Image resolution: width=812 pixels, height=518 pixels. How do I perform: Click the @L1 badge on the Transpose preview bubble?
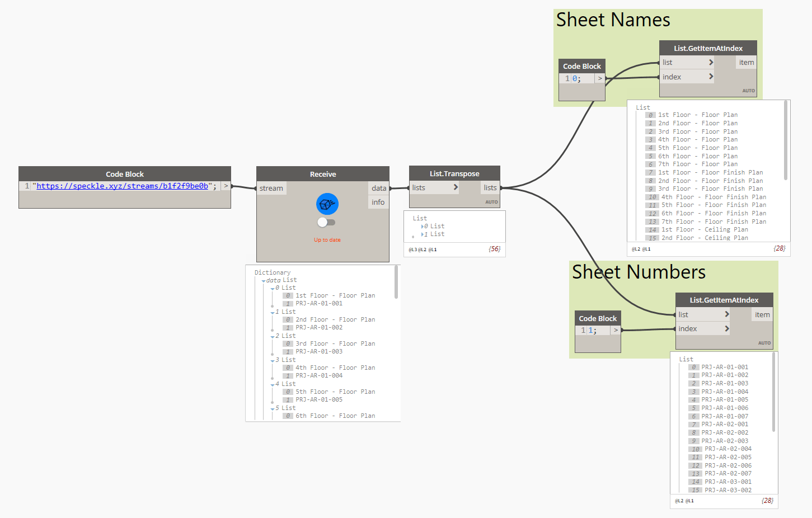coord(431,249)
